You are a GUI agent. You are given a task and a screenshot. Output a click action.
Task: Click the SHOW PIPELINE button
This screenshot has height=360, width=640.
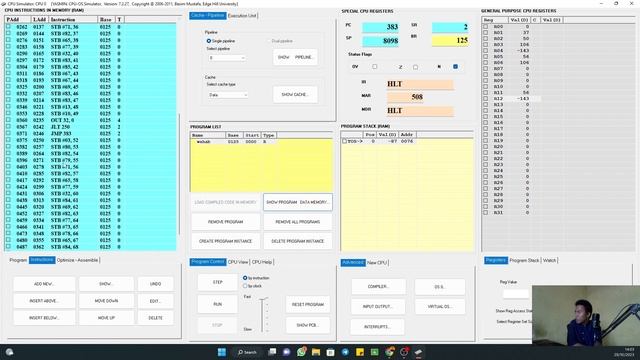point(295,57)
